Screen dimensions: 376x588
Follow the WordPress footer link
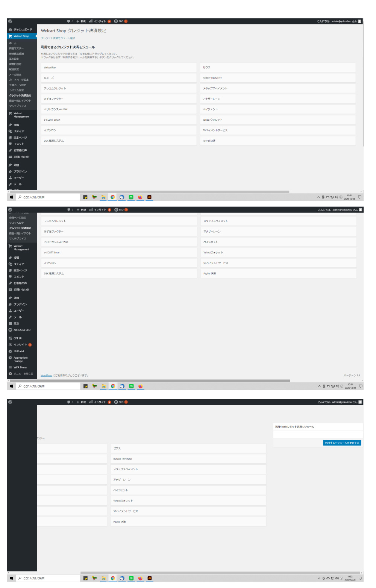point(46,375)
